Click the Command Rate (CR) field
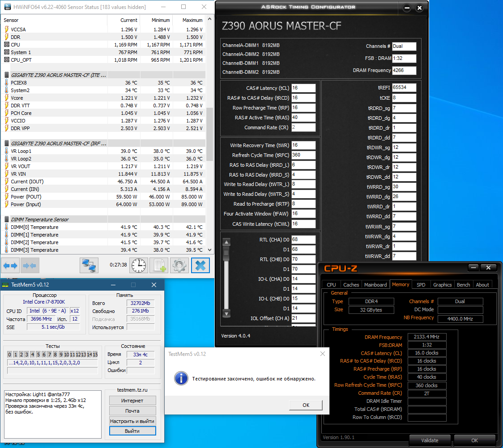The height and width of the screenshot is (448, 503). click(x=303, y=127)
